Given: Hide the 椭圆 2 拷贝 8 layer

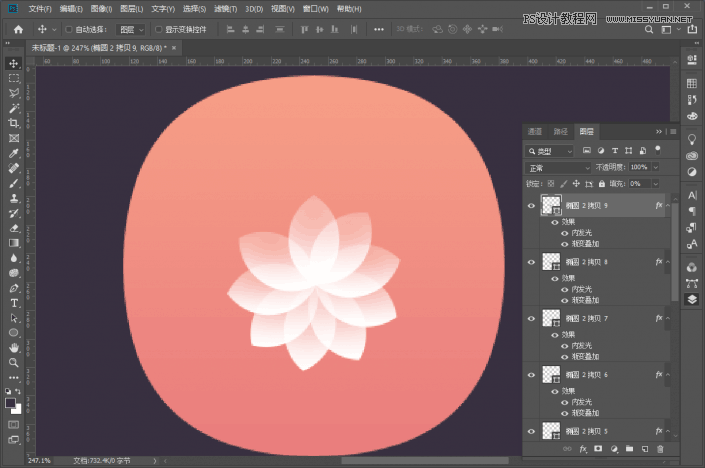Looking at the screenshot, I should (x=531, y=261).
